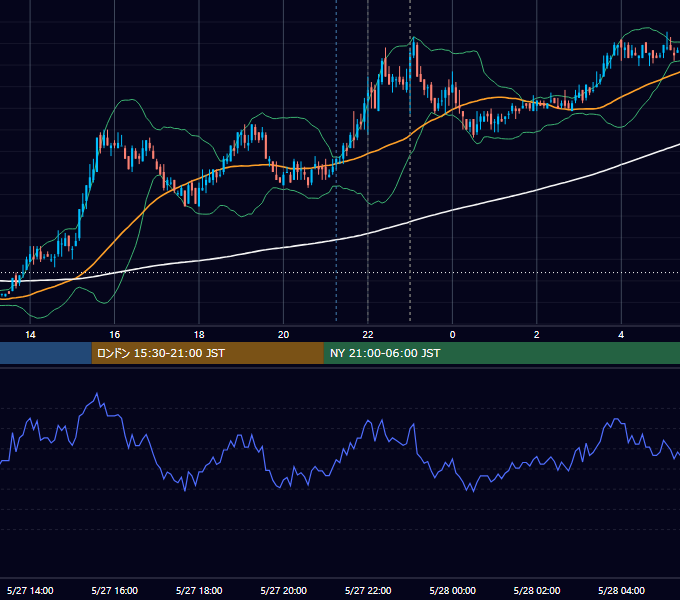This screenshot has height=600, width=680.
Task: Click the 5/27 18:00 date label
Action: click(199, 590)
